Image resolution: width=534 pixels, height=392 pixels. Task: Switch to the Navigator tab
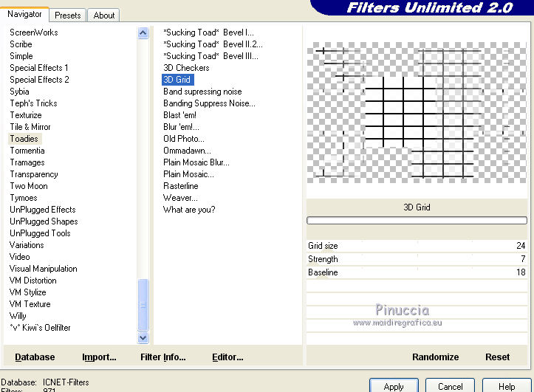point(24,14)
